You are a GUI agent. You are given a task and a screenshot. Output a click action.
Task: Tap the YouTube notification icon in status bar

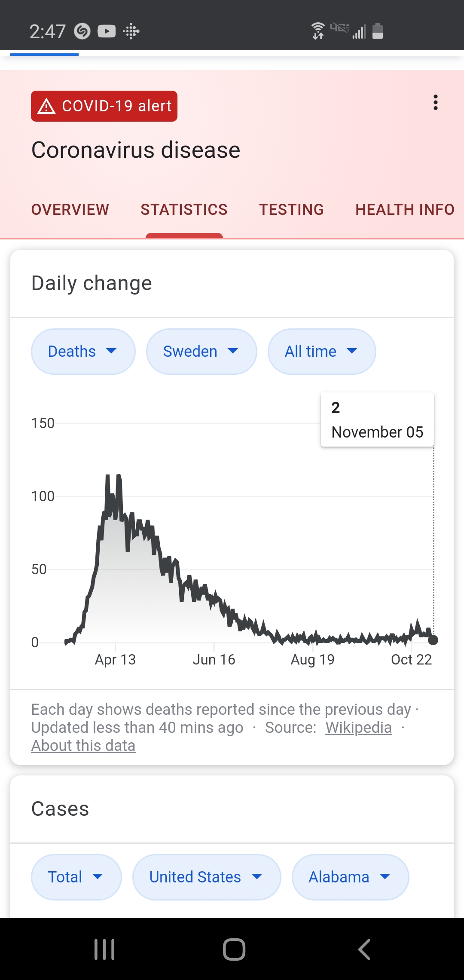(107, 31)
